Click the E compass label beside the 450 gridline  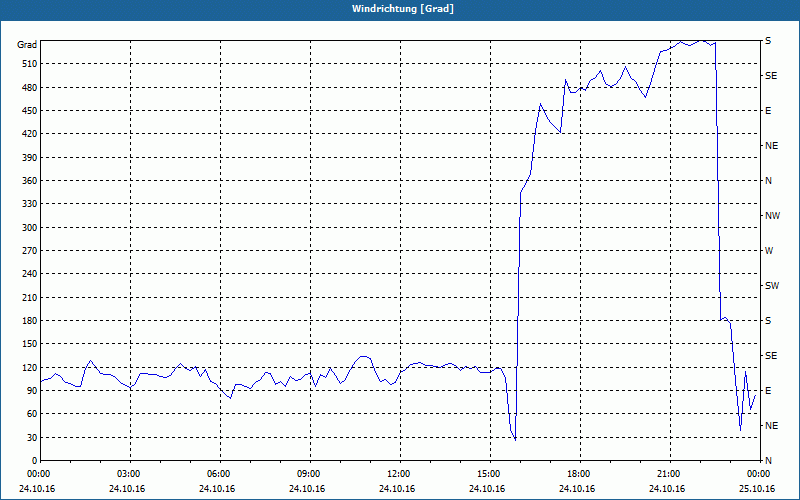[x=768, y=111]
